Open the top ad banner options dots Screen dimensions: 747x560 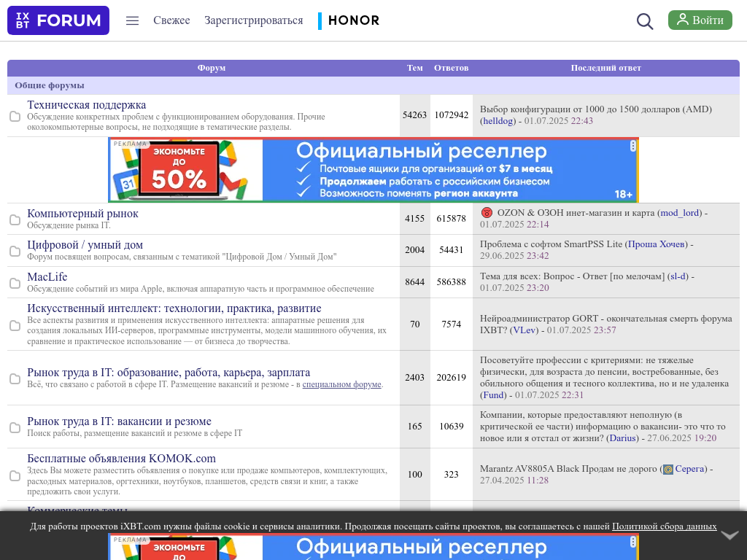(632, 146)
